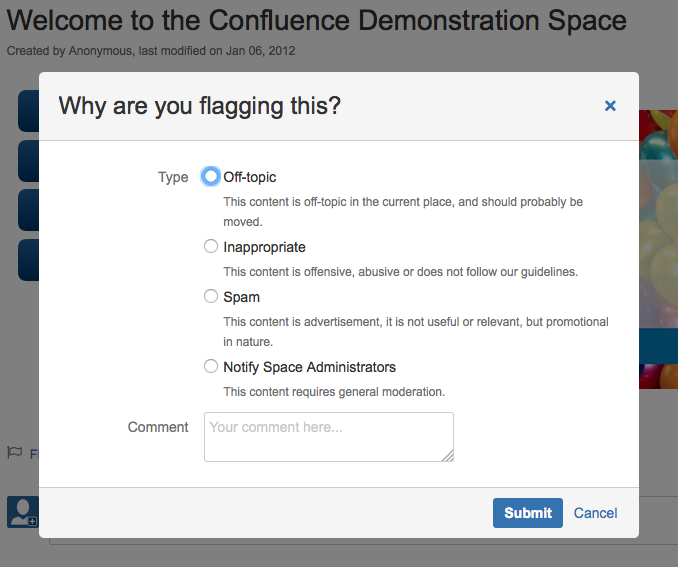Click 'This content is offensive, abusive' description
The height and width of the screenshot is (567, 678).
click(400, 272)
